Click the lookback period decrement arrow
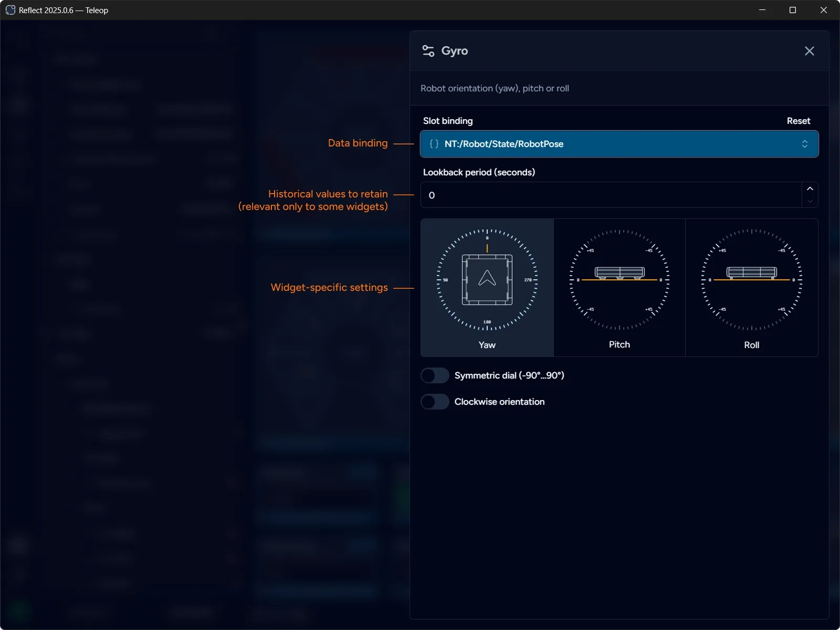The width and height of the screenshot is (840, 630). (810, 202)
